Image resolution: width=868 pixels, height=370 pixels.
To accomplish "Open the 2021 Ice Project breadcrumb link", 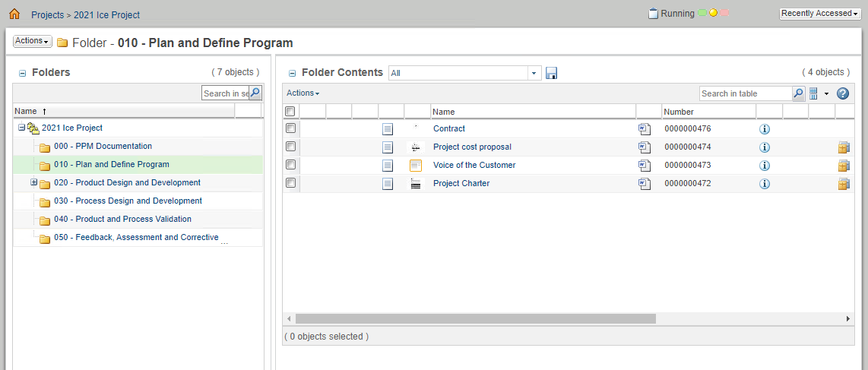I will pos(107,15).
